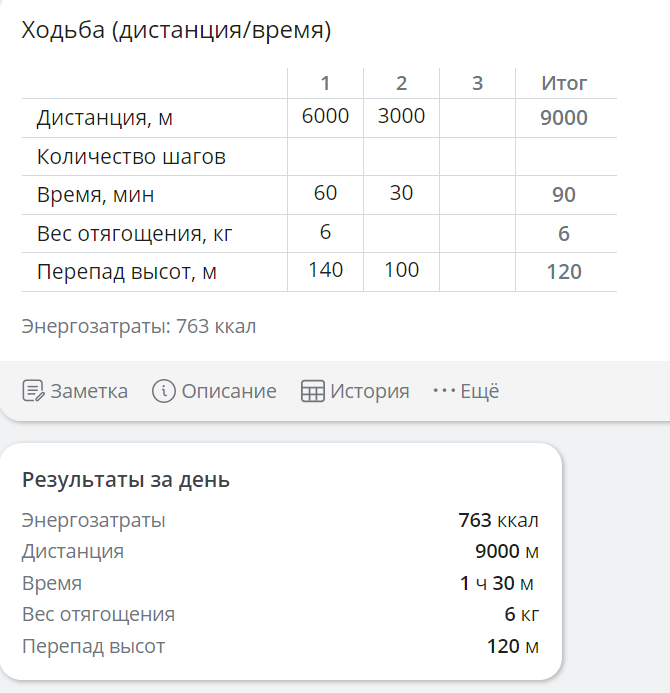Click the Описание info icon
Viewport: 670px width, 693px height.
tap(164, 391)
